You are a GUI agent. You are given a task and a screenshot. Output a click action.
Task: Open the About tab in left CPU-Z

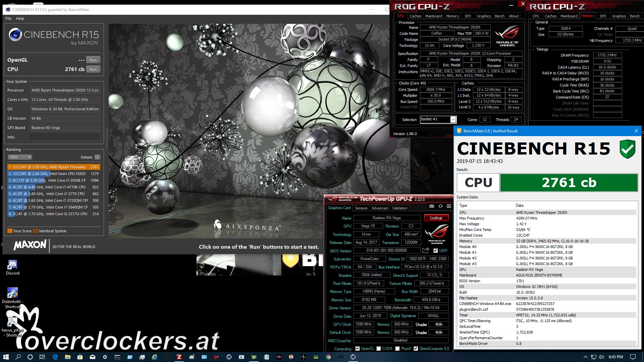[514, 16]
